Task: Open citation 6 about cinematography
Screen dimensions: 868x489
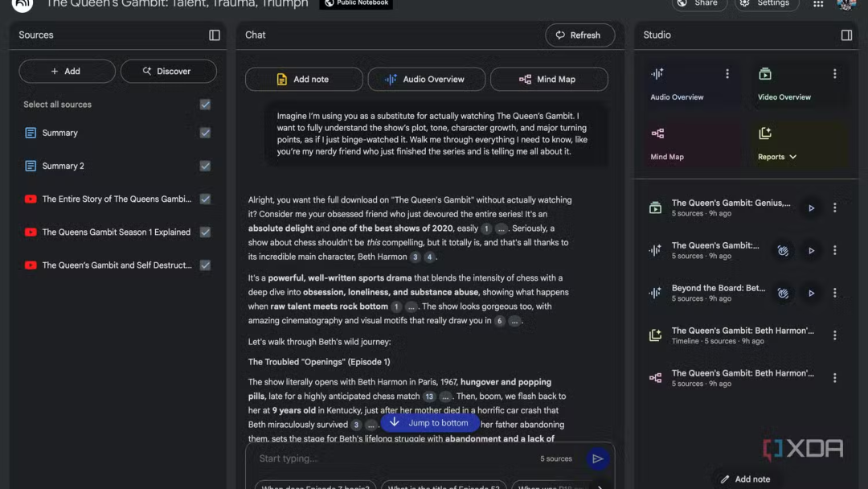Action: tap(499, 321)
